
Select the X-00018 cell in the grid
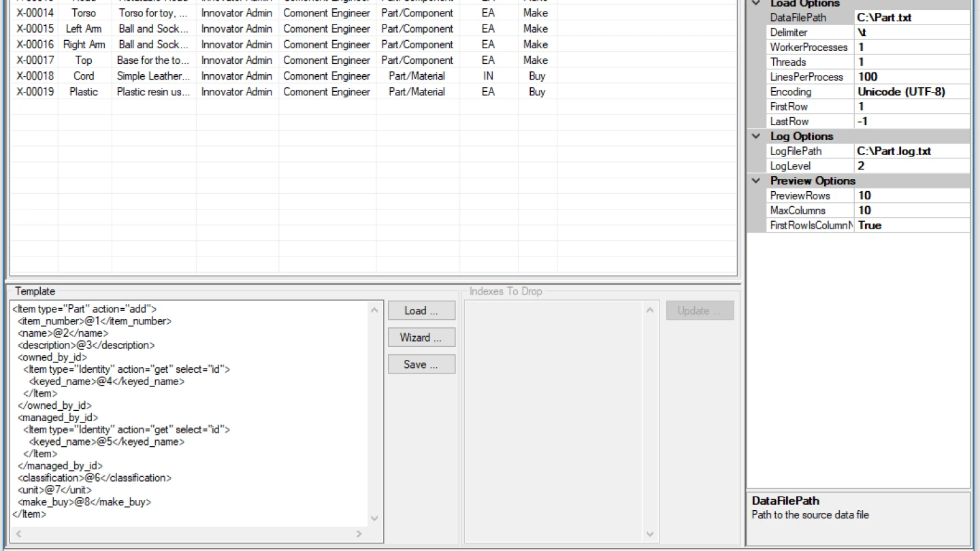pyautogui.click(x=35, y=76)
